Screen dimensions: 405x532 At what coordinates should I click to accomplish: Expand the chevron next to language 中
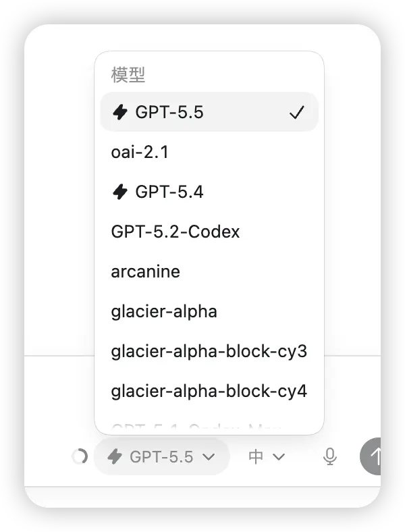pos(279,457)
